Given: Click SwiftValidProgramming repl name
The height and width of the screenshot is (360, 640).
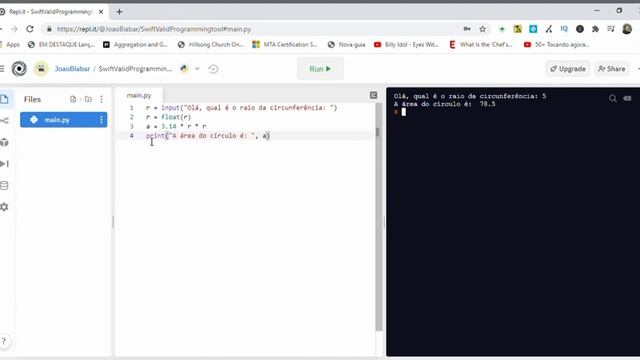Looking at the screenshot, I should point(135,69).
